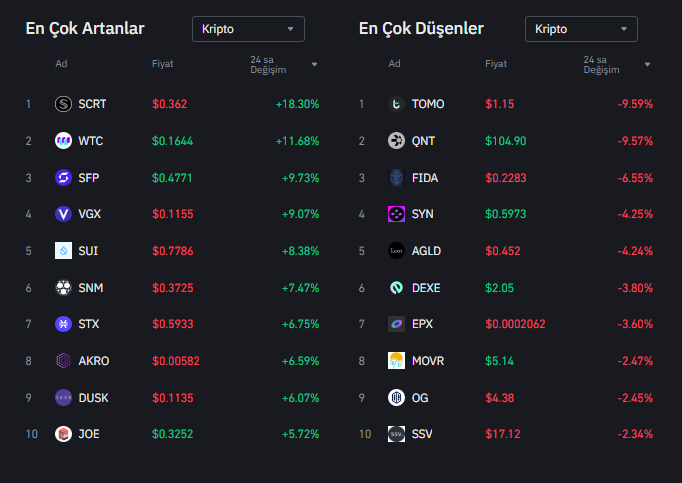
Task: Click JOE price $0.3252
Action: pyautogui.click(x=172, y=434)
